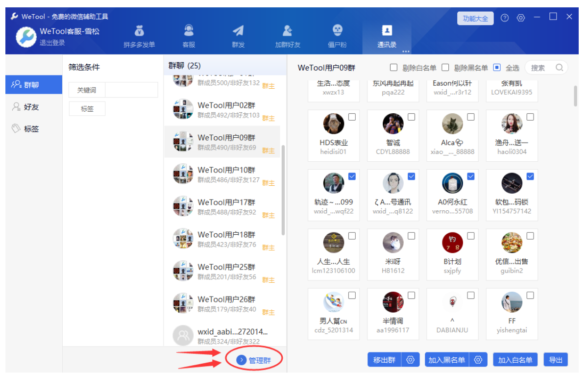
Task: Select 好友 in the left sidebar
Action: click(34, 107)
